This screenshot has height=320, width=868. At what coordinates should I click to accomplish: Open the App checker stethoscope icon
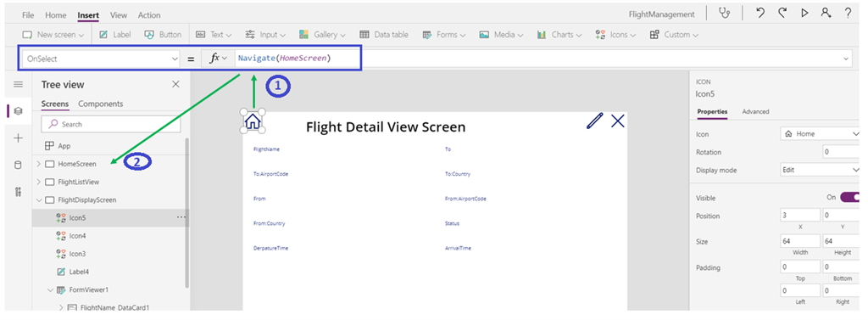[x=724, y=14]
